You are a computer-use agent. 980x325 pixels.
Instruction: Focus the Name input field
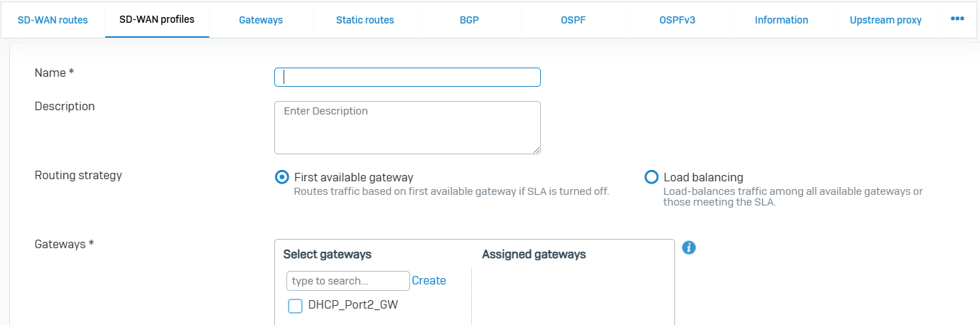click(x=407, y=77)
